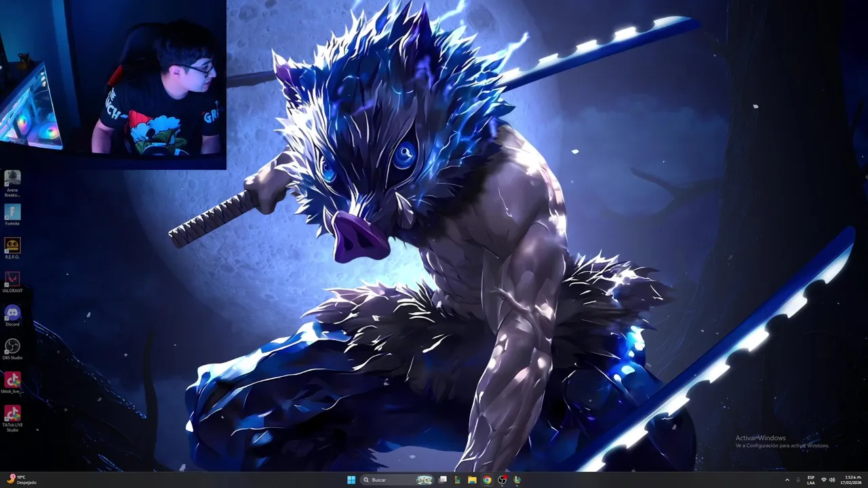
Task: Select the R.E.P.O. desktop icon
Action: coord(12,248)
